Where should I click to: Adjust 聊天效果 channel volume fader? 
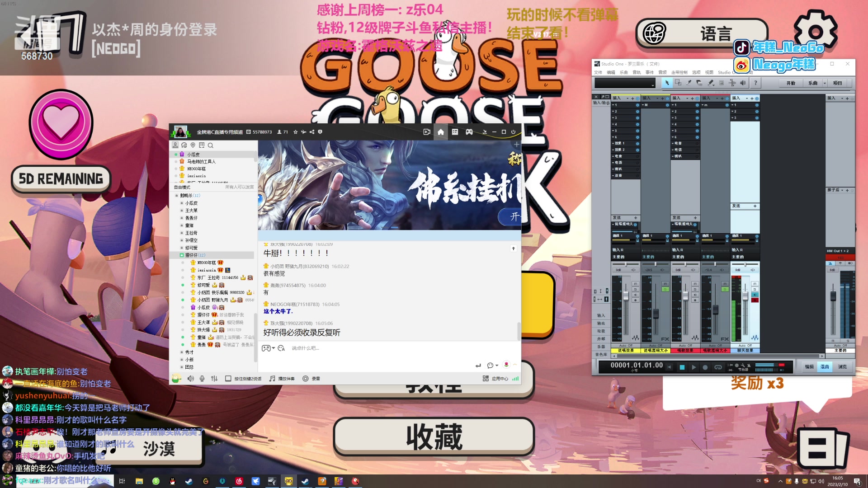tap(745, 296)
